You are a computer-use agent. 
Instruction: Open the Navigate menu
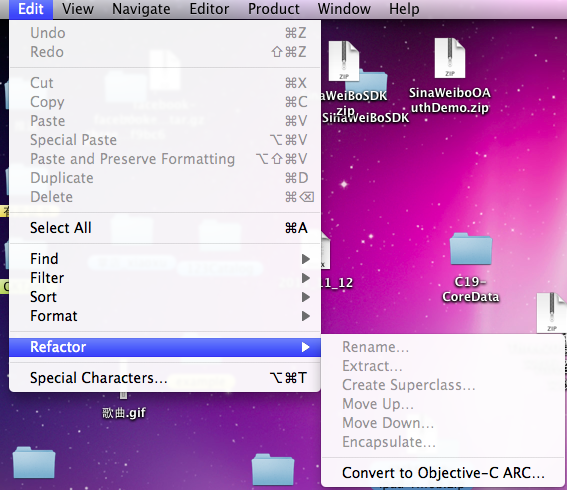click(141, 9)
